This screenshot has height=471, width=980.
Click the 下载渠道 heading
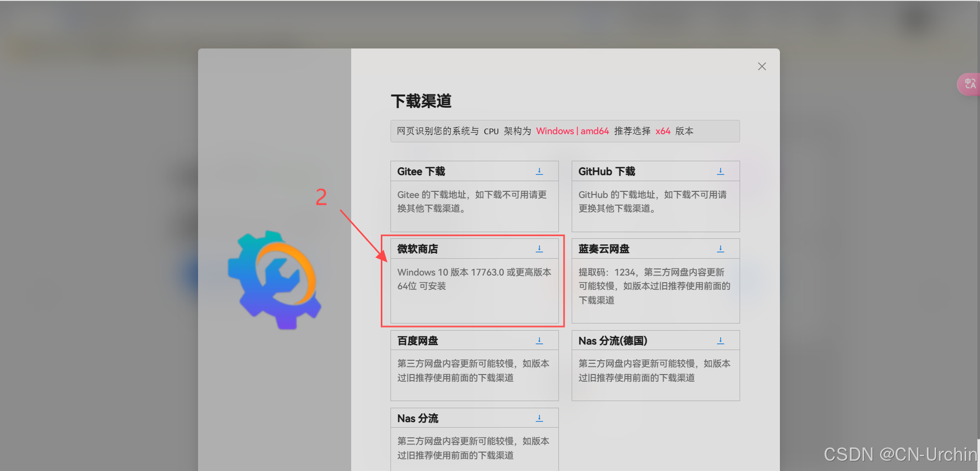click(421, 101)
